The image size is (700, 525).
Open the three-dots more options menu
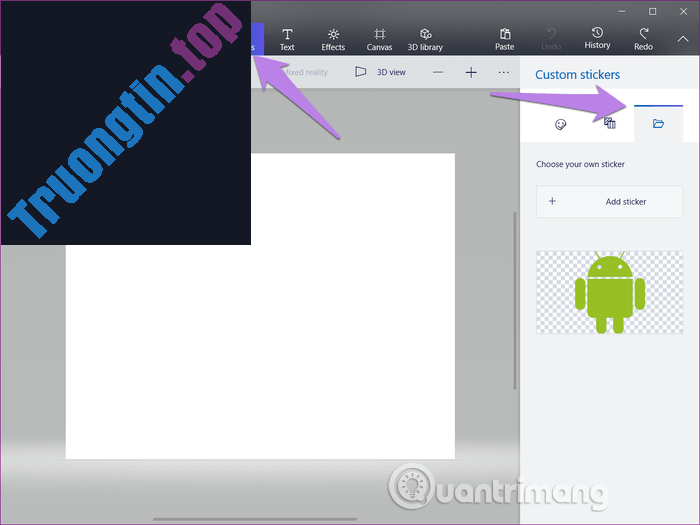tap(504, 72)
